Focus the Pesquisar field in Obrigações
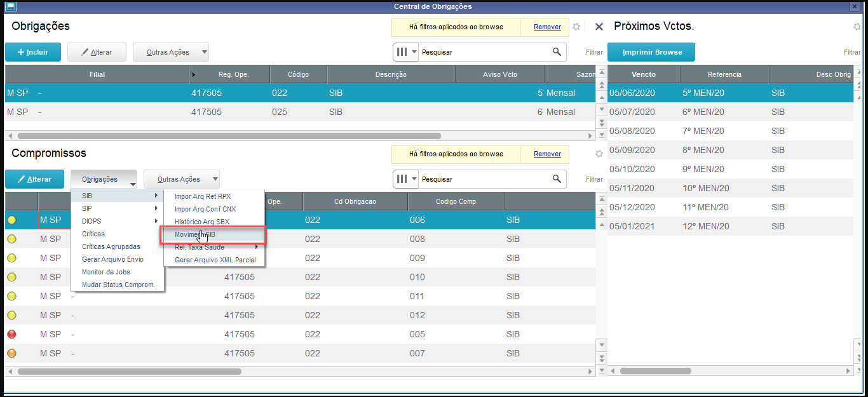 [x=484, y=52]
